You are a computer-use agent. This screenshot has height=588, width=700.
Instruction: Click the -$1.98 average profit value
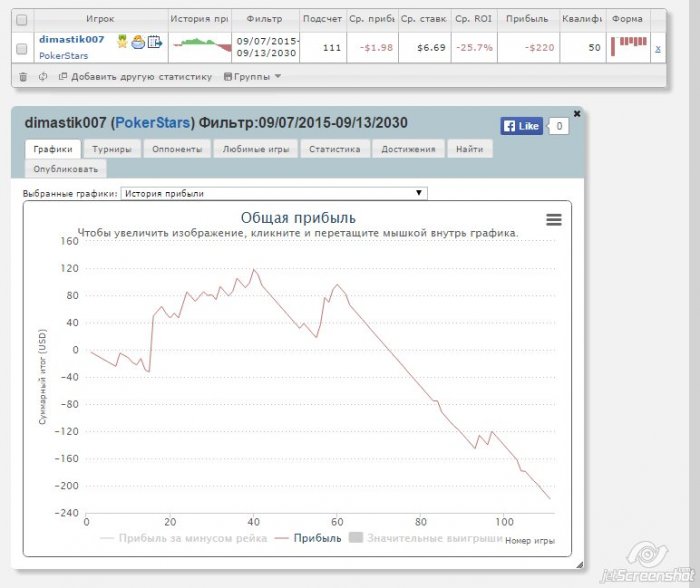pyautogui.click(x=376, y=48)
